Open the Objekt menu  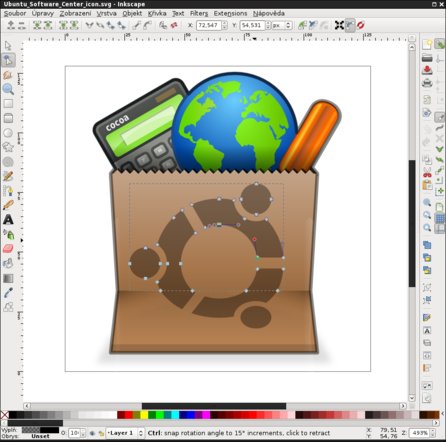pos(132,13)
